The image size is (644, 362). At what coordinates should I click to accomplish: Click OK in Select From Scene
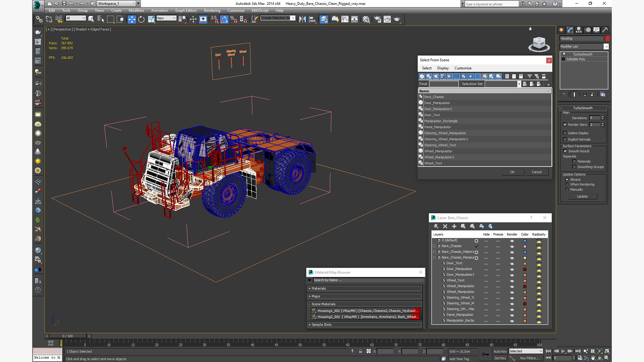point(512,172)
